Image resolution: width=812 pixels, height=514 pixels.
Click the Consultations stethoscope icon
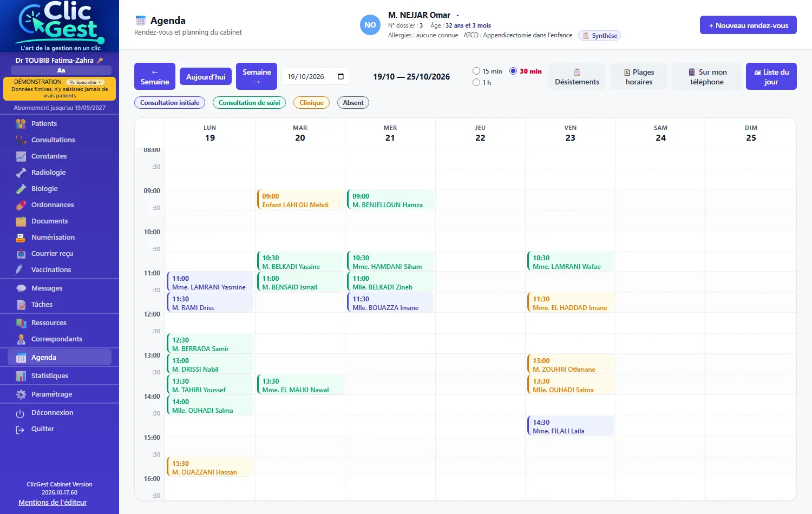click(21, 140)
